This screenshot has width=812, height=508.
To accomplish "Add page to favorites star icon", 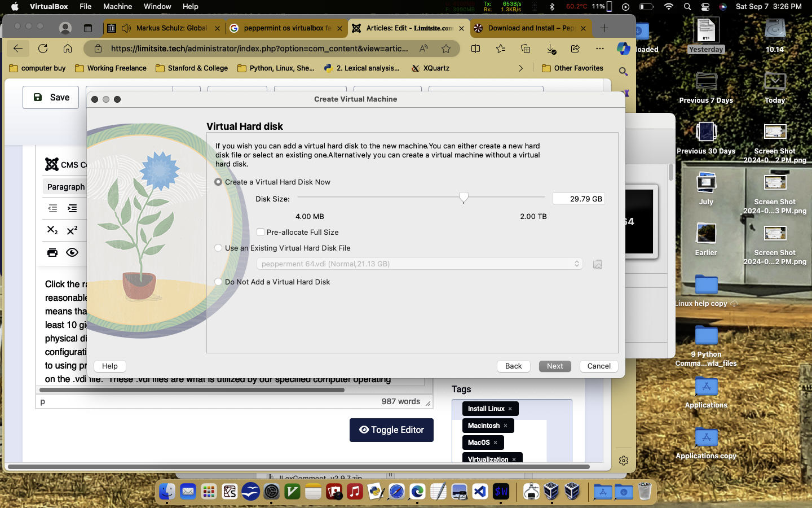I will click(x=446, y=49).
